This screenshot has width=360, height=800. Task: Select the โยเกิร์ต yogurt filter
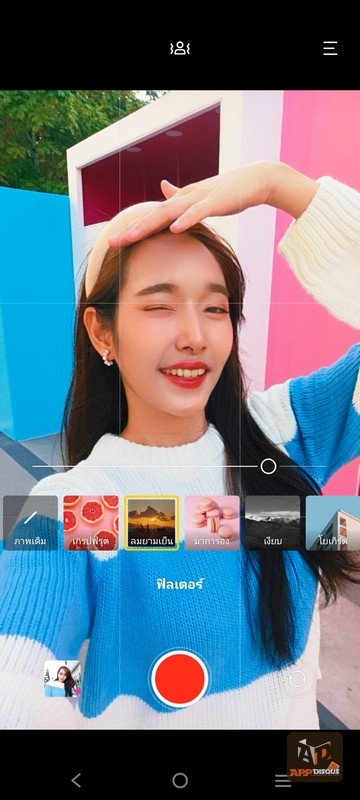pos(332,523)
